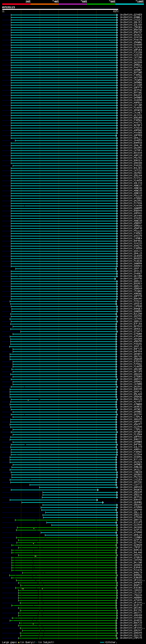
Task: Click the UniRef100_Q8H731 label
Action: click(131, 520)
